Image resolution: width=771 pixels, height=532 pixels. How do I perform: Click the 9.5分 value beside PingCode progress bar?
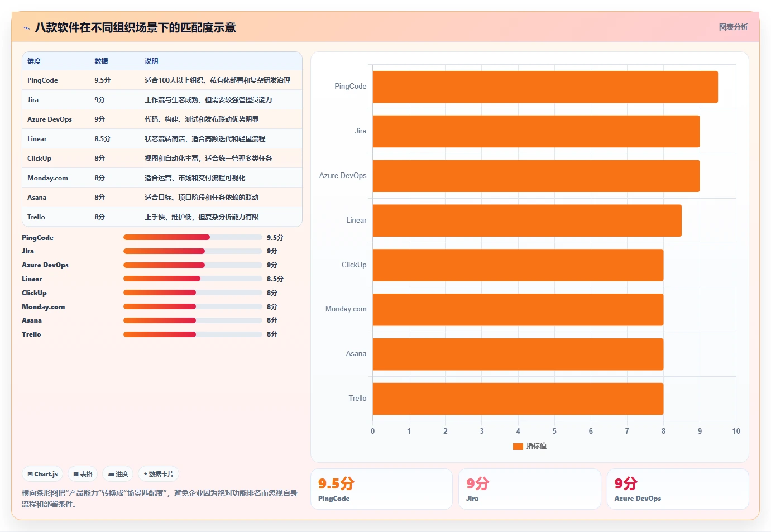275,238
